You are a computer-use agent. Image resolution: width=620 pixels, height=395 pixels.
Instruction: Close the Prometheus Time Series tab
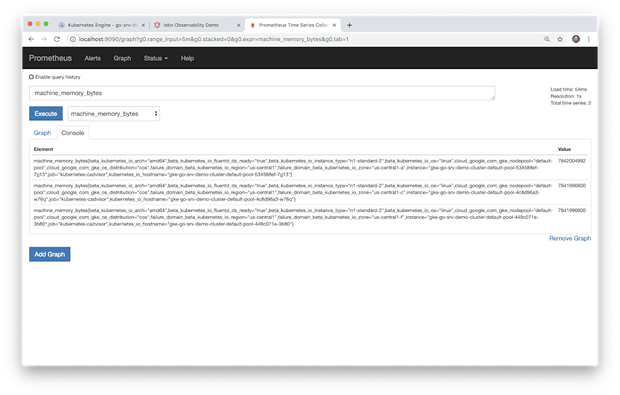point(334,25)
